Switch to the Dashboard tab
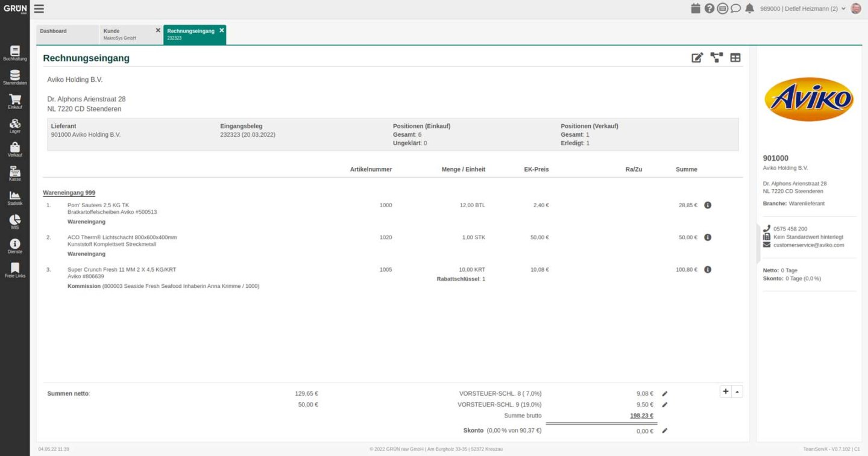This screenshot has height=456, width=868. tap(68, 34)
